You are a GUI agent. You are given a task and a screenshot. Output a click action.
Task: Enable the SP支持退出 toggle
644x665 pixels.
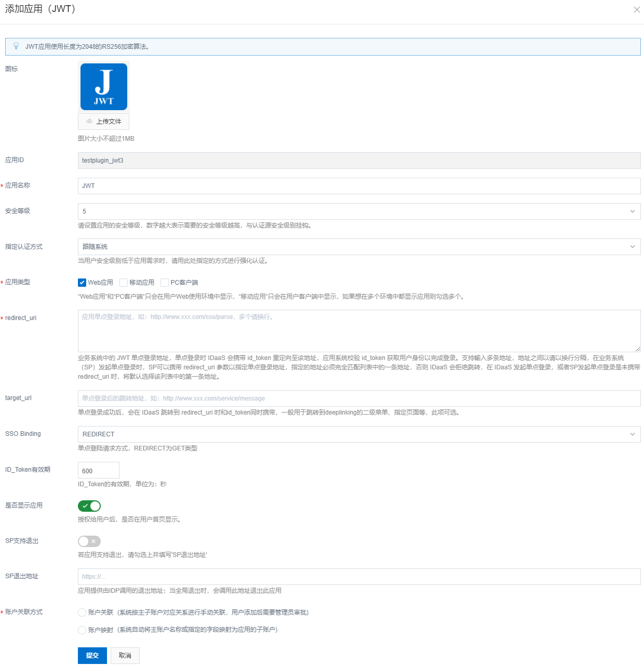pyautogui.click(x=89, y=541)
